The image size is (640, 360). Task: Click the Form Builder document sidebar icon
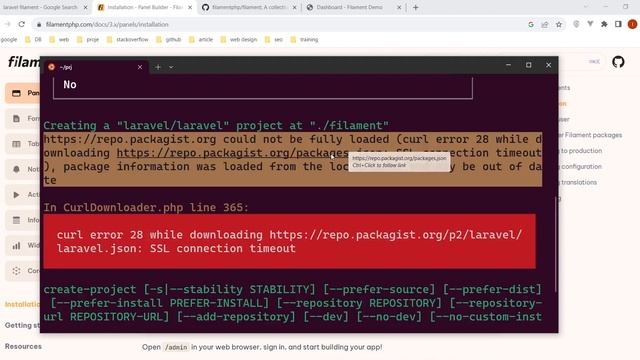(16, 118)
